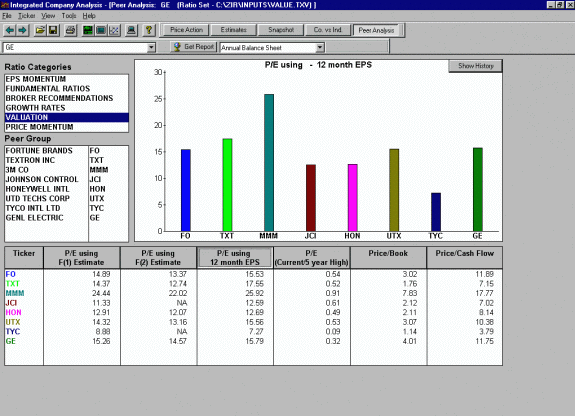575x416 pixels.
Task: Open the Help menu
Action: 89,16
